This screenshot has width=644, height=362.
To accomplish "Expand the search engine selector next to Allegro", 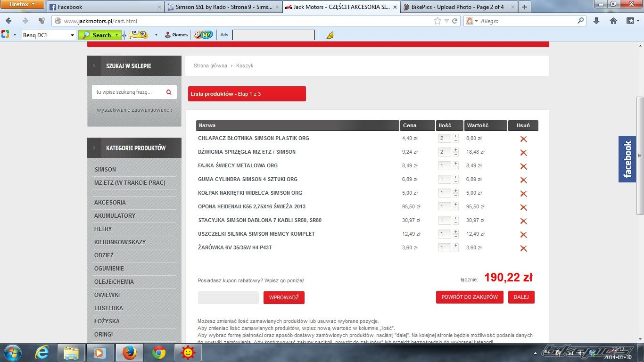I will tap(472, 21).
